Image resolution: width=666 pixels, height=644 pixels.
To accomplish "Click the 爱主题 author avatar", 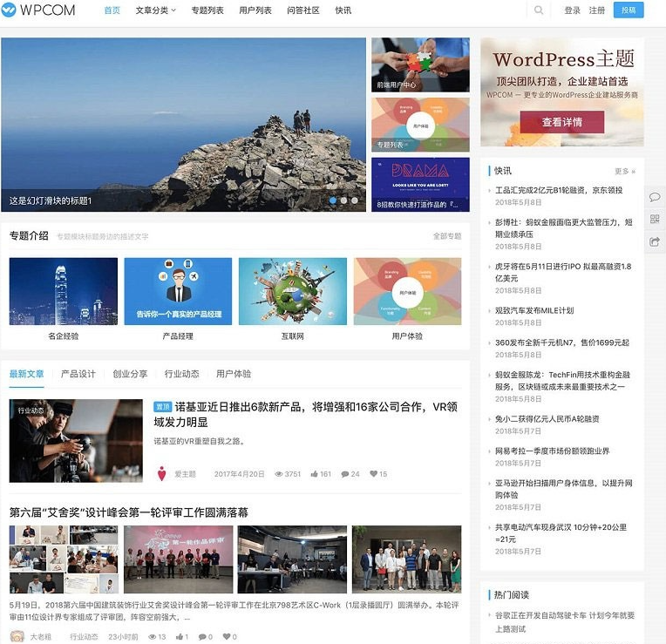I will click(161, 473).
